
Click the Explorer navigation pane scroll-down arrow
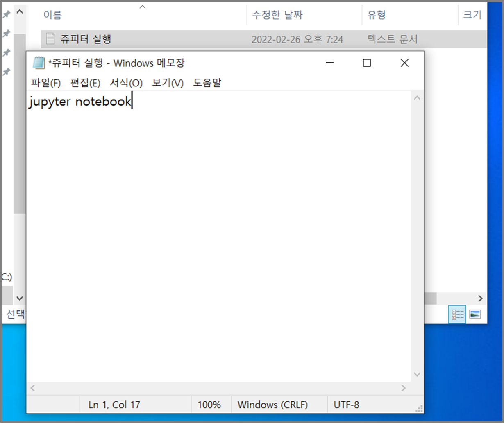(x=19, y=298)
